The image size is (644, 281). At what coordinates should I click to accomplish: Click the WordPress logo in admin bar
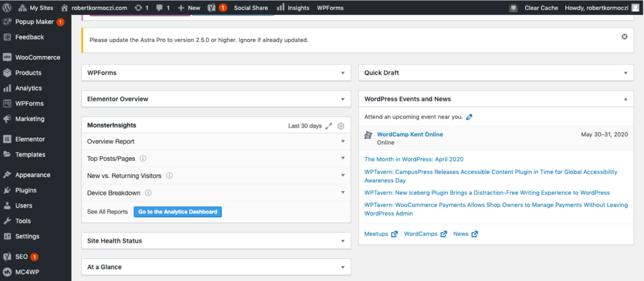pyautogui.click(x=7, y=8)
